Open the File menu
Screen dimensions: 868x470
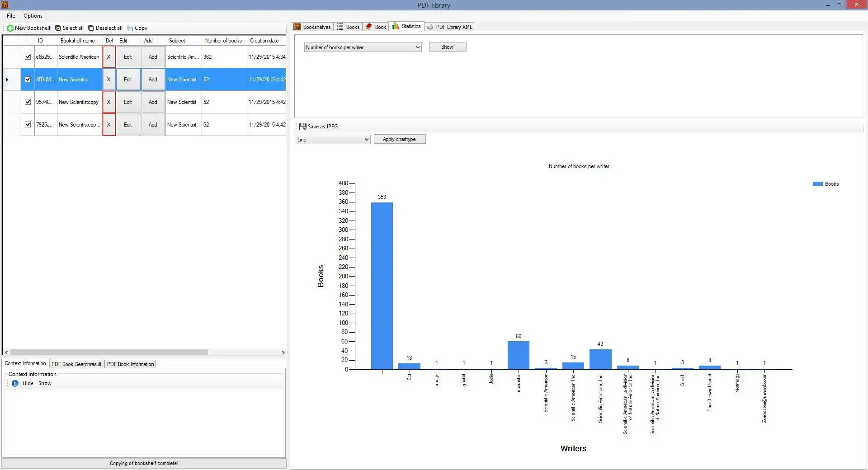(x=11, y=16)
